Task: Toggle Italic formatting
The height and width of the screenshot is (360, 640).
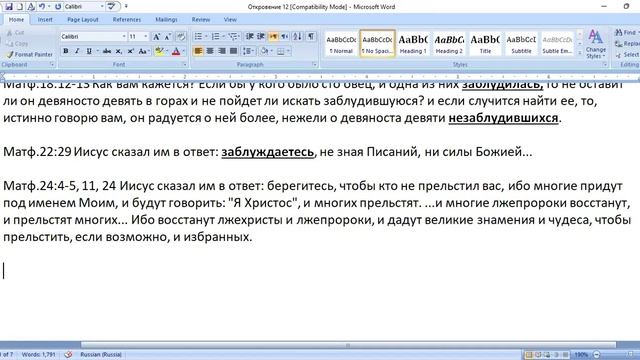Action: [77, 51]
